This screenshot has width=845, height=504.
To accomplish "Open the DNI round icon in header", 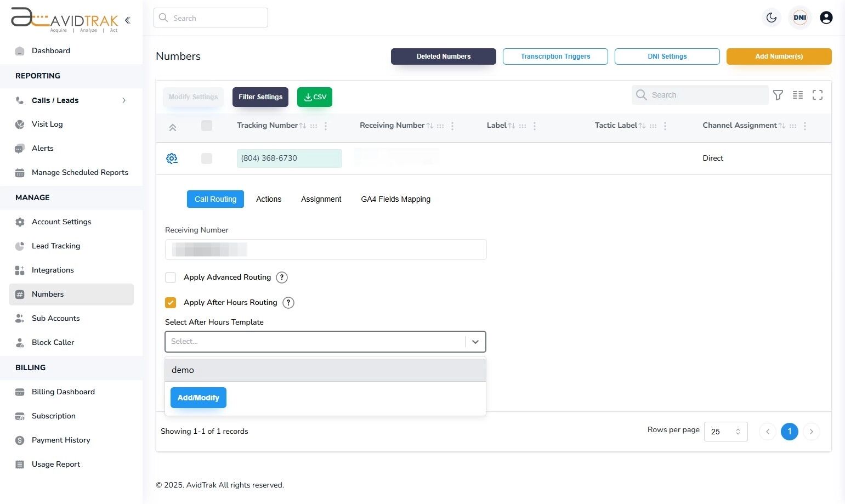I will (800, 18).
